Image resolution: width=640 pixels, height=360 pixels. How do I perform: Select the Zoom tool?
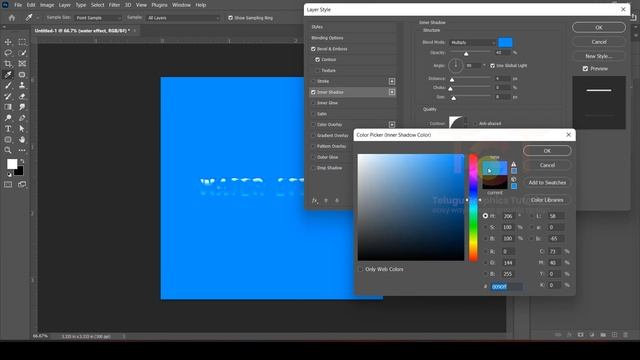click(x=8, y=150)
